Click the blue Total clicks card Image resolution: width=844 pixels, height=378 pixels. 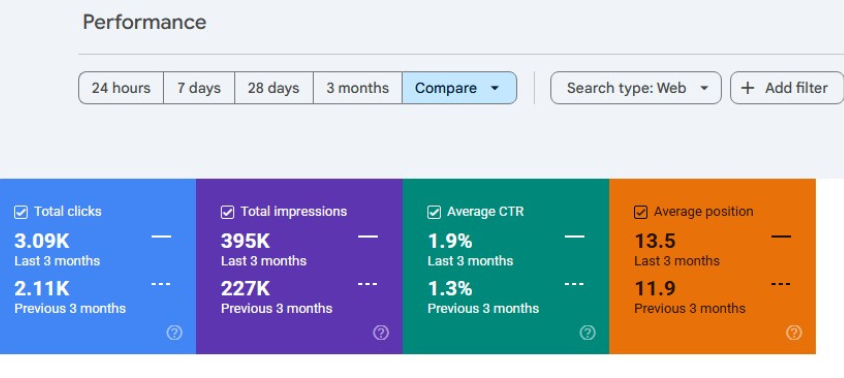pyautogui.click(x=98, y=266)
